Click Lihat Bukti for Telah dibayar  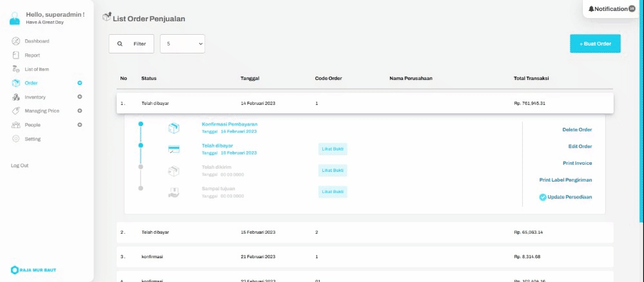point(333,149)
